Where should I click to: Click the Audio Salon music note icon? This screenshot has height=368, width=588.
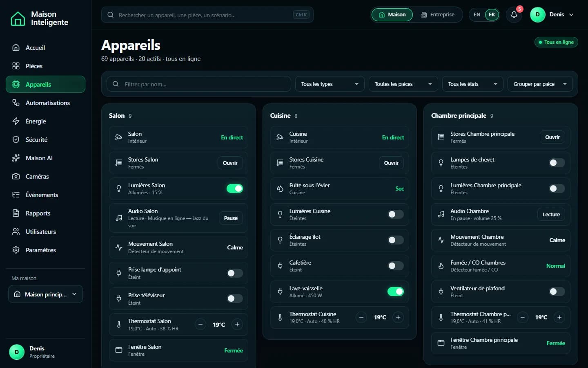[119, 218]
